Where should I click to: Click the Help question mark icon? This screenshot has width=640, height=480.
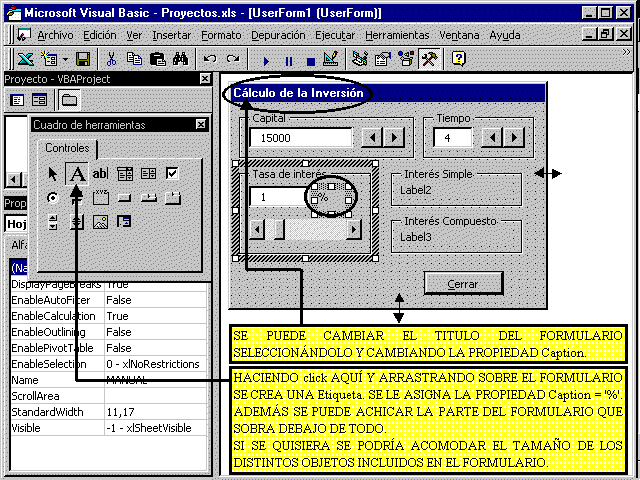click(459, 60)
